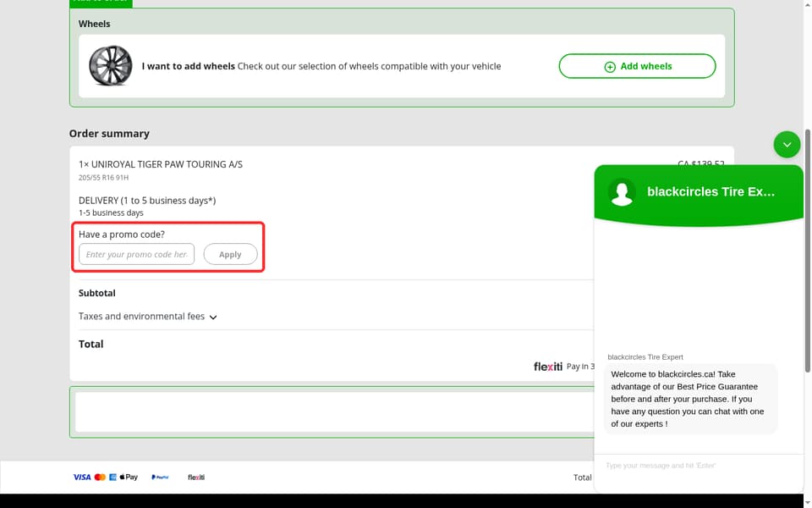Screen dimensions: 812x508
Task: Click the 'Total' label in order summary
Action: pyautogui.click(x=91, y=344)
